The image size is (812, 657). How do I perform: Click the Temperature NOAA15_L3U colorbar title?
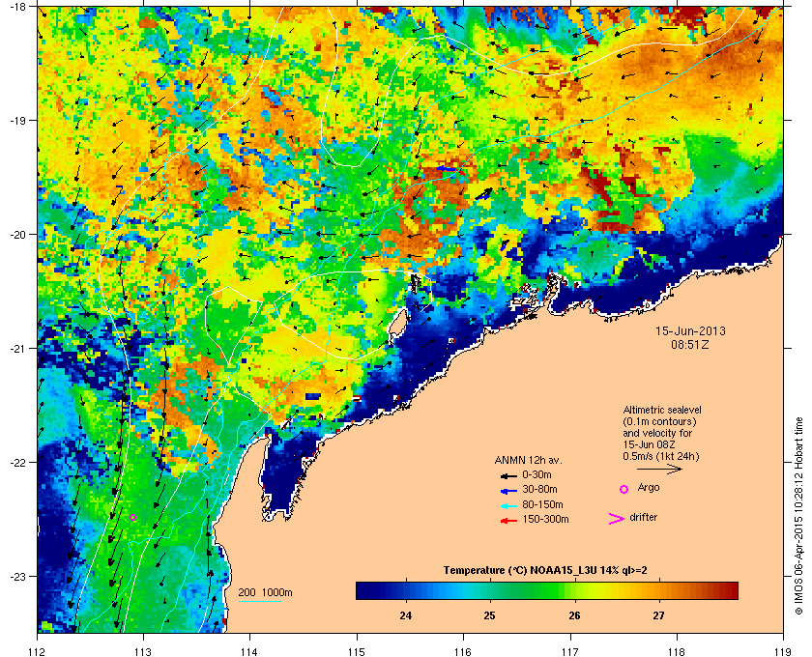coord(545,571)
